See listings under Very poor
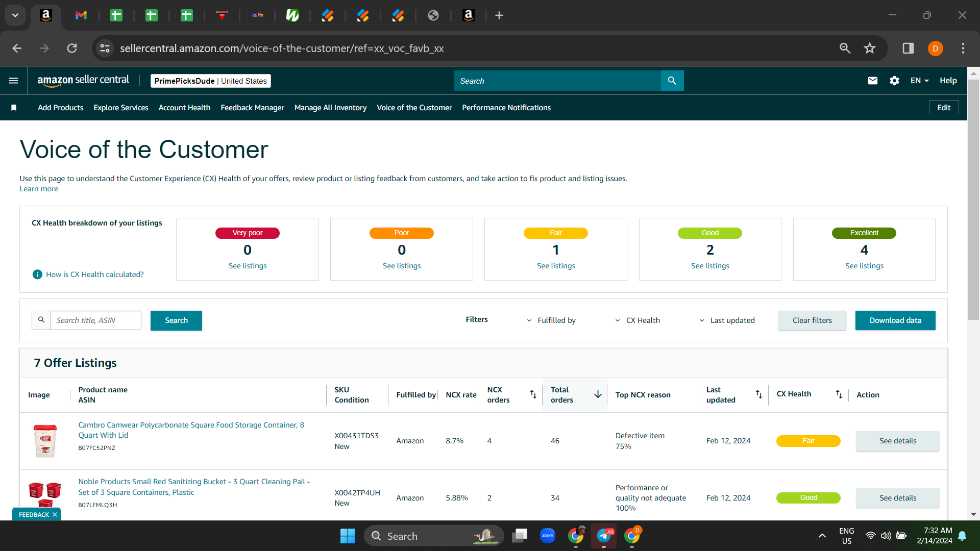980x551 pixels. click(x=248, y=266)
